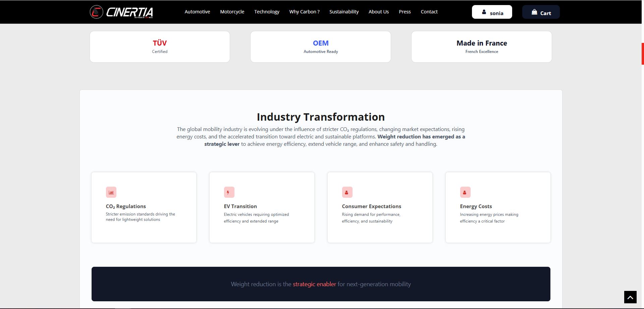
Task: Click the red page scrollbar thumb
Action: pos(642,54)
